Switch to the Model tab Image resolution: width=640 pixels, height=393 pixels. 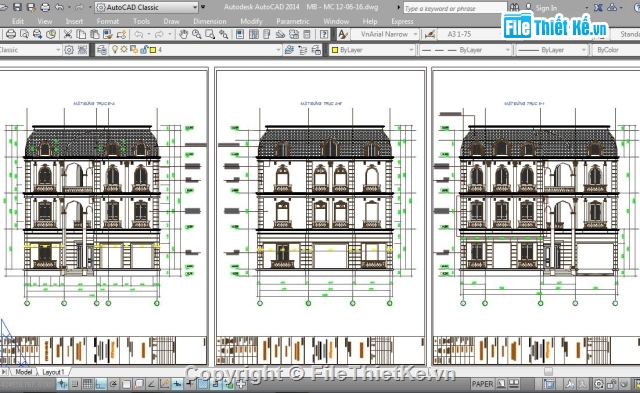tap(24, 372)
